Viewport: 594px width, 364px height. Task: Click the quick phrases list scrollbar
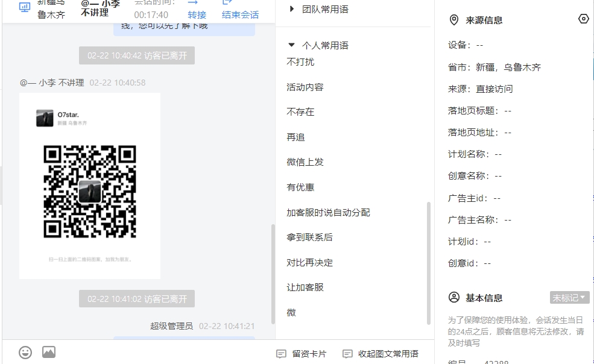[x=428, y=263]
